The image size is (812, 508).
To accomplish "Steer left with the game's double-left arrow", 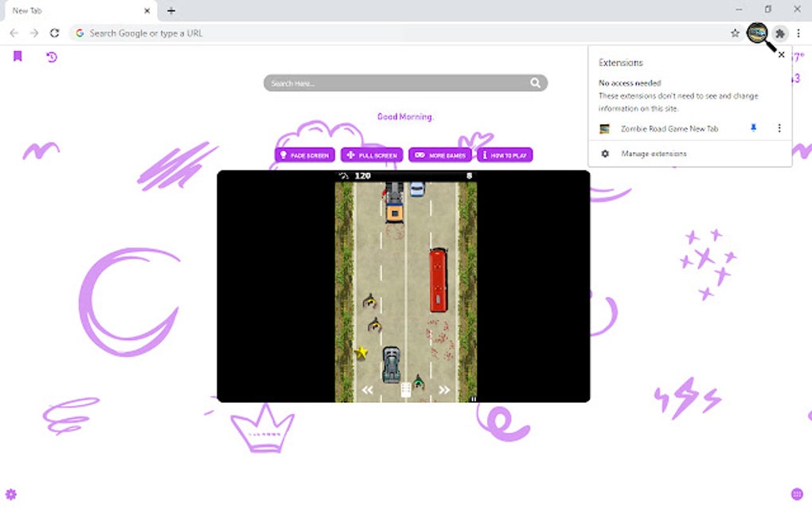I will point(367,390).
